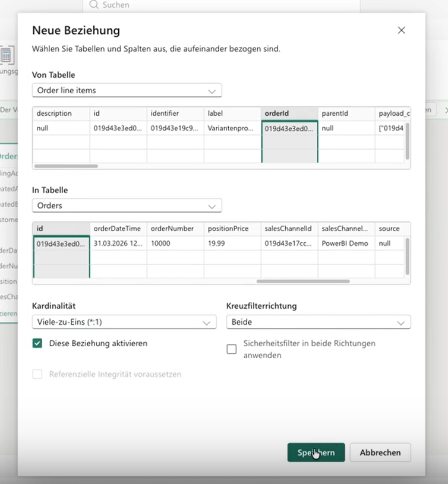The image size is (448, 484).
Task: Click horizontal scrollbar of Order line items preview
Action: point(66,166)
